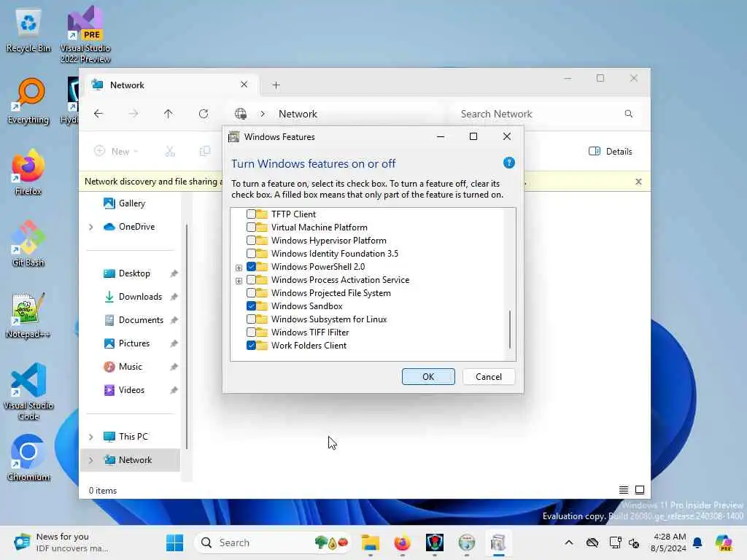Image resolution: width=747 pixels, height=560 pixels.
Task: Dismiss the network discovery banner
Action: 639,182
